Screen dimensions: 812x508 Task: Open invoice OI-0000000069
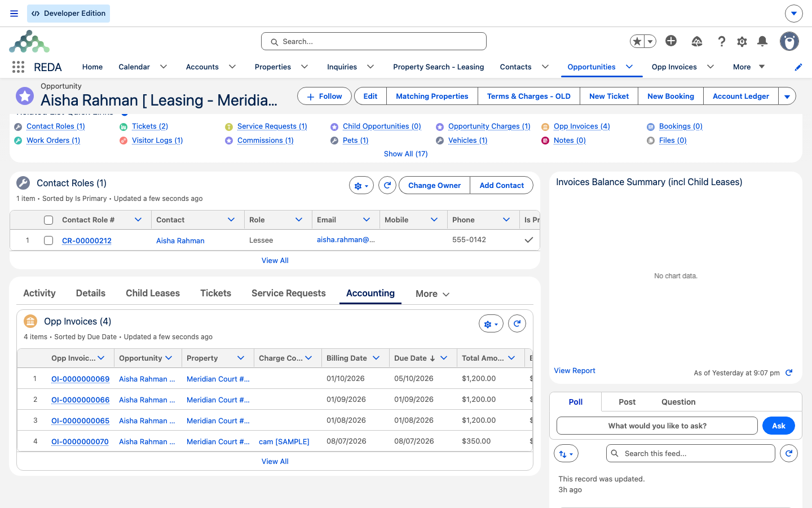[81, 379]
